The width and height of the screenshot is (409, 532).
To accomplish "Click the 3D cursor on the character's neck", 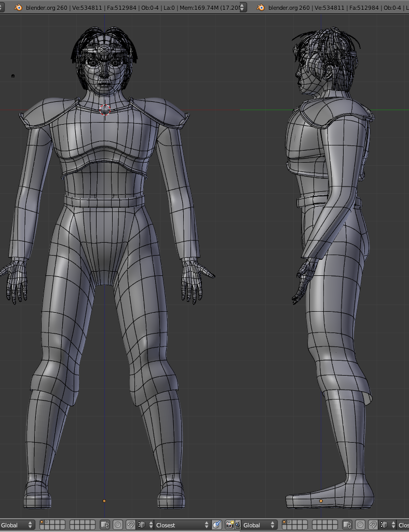I will tap(105, 109).
